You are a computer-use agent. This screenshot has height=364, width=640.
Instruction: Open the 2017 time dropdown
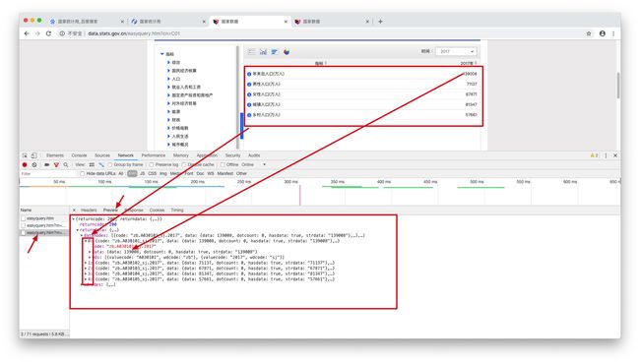455,51
